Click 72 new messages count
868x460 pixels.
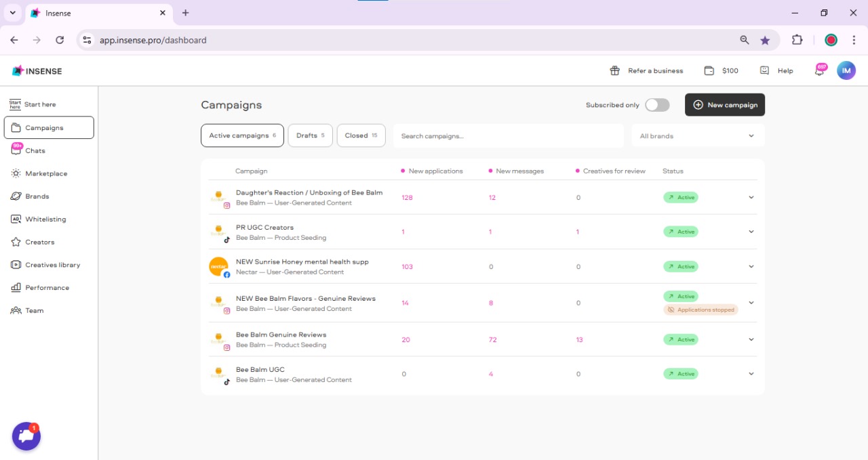[492, 339]
